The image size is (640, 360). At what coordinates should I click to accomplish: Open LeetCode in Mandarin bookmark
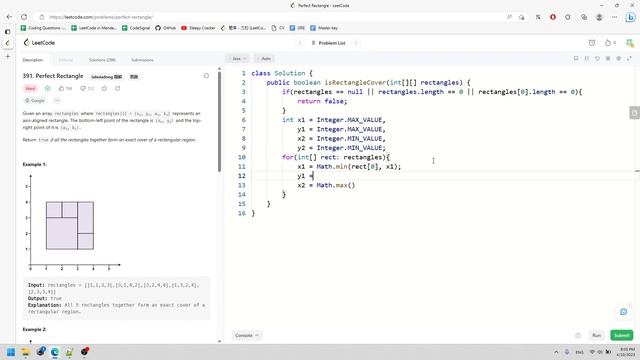(x=93, y=28)
